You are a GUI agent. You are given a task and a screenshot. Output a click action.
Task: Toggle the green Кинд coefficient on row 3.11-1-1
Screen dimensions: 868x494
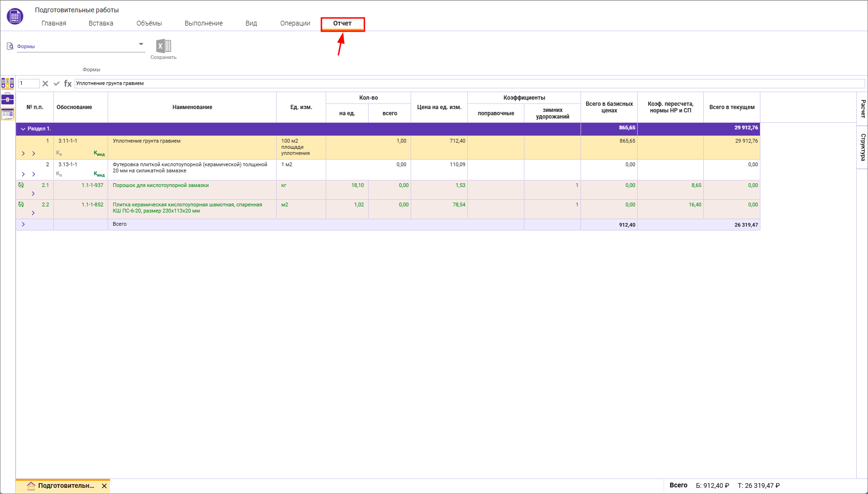[x=99, y=153]
